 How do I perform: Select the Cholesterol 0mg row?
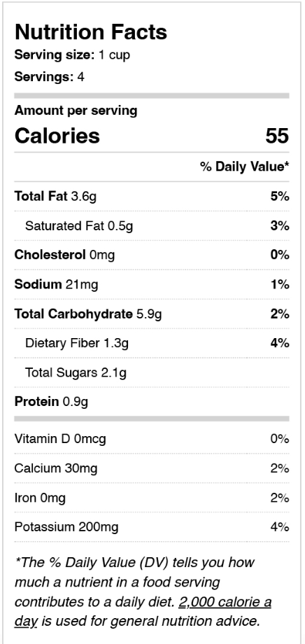coord(152,255)
